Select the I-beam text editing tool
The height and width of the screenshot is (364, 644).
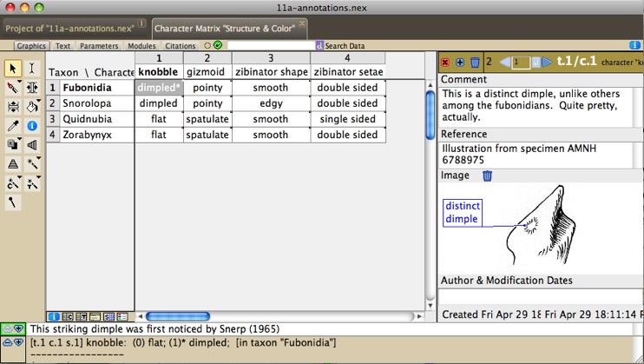click(32, 69)
